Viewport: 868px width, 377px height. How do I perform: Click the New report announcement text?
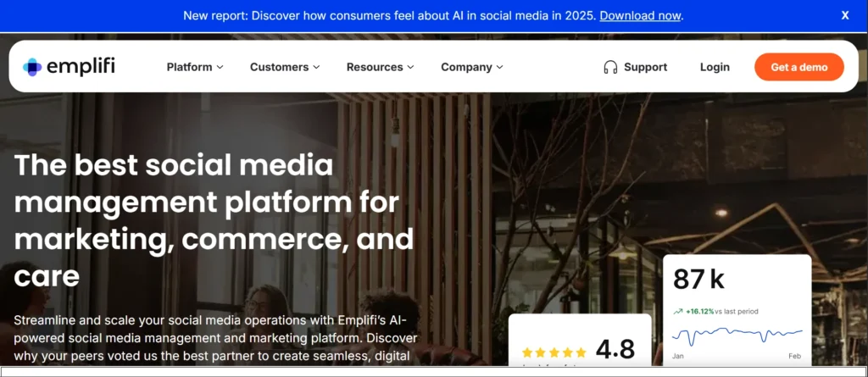[x=390, y=15]
